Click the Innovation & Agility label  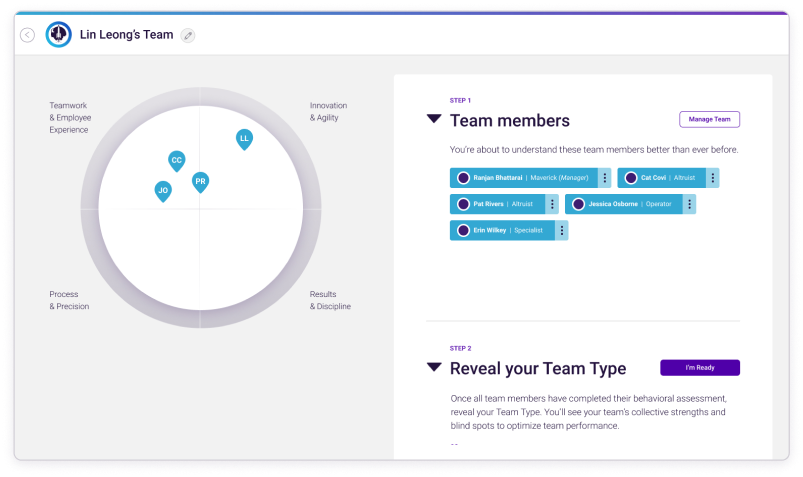pos(328,112)
